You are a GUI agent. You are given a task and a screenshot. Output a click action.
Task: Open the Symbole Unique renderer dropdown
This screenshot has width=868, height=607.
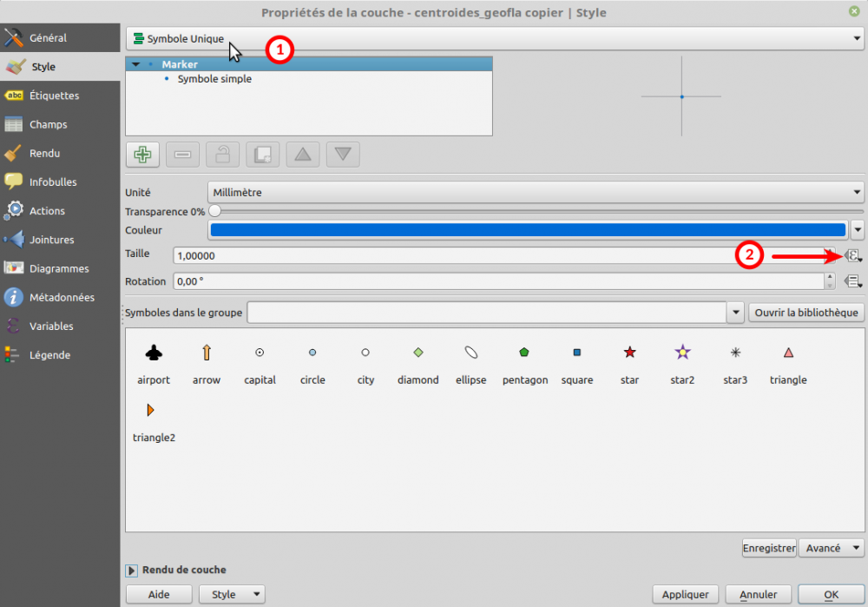[494, 39]
